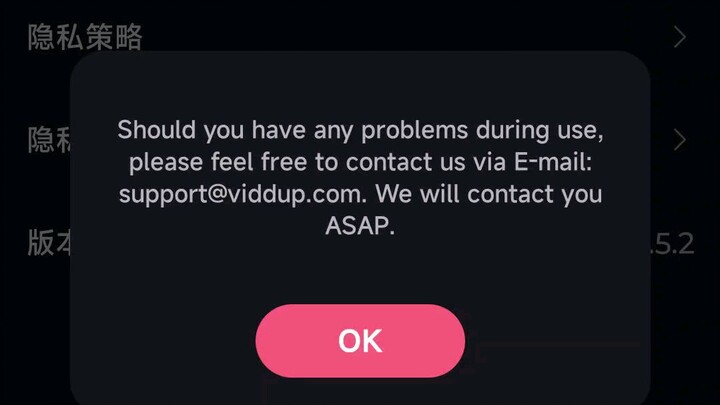Tap the support@viddup.com email address
Screen dimensions: 720x405
240,194
